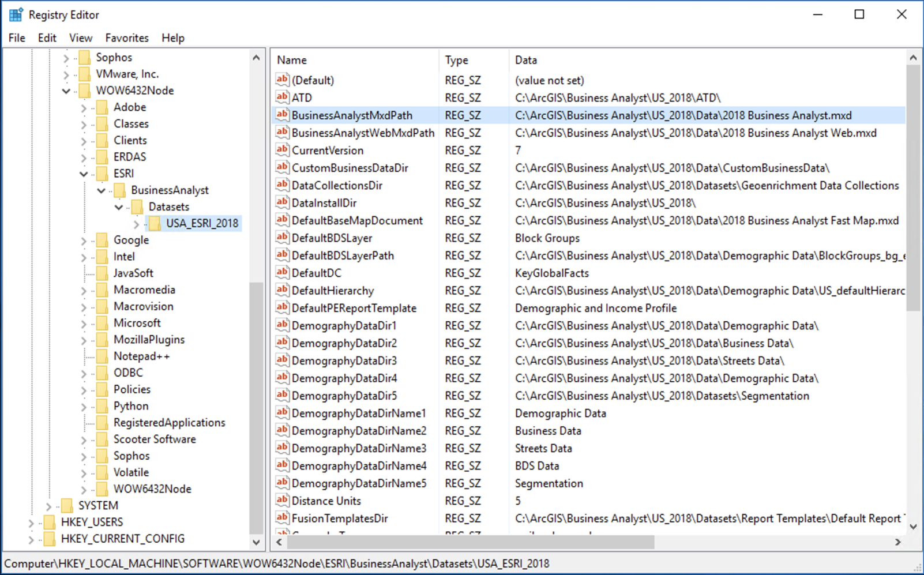Click the string icon beside CustomBusinessDataDir
The height and width of the screenshot is (575, 924).
pyautogui.click(x=282, y=167)
